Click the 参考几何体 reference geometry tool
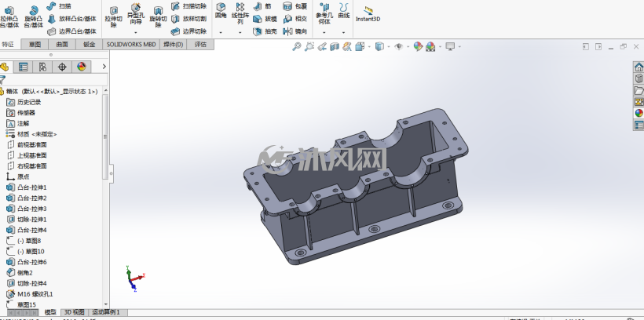 pos(324,13)
